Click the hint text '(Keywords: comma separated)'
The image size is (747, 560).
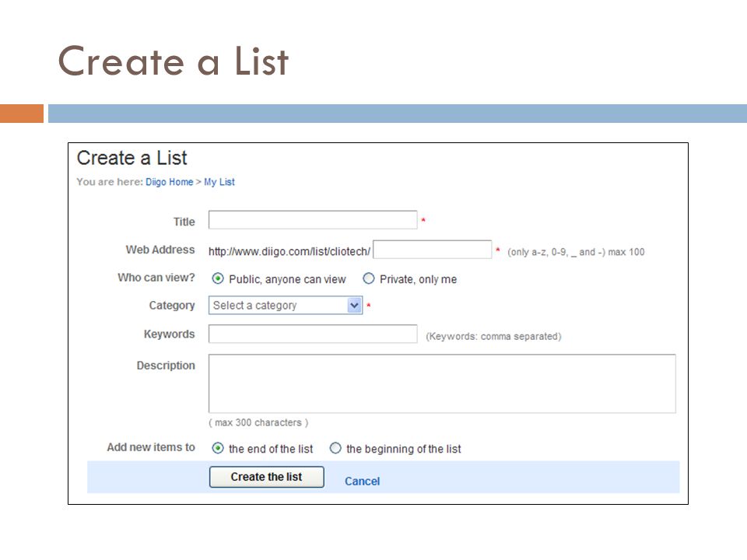[493, 336]
